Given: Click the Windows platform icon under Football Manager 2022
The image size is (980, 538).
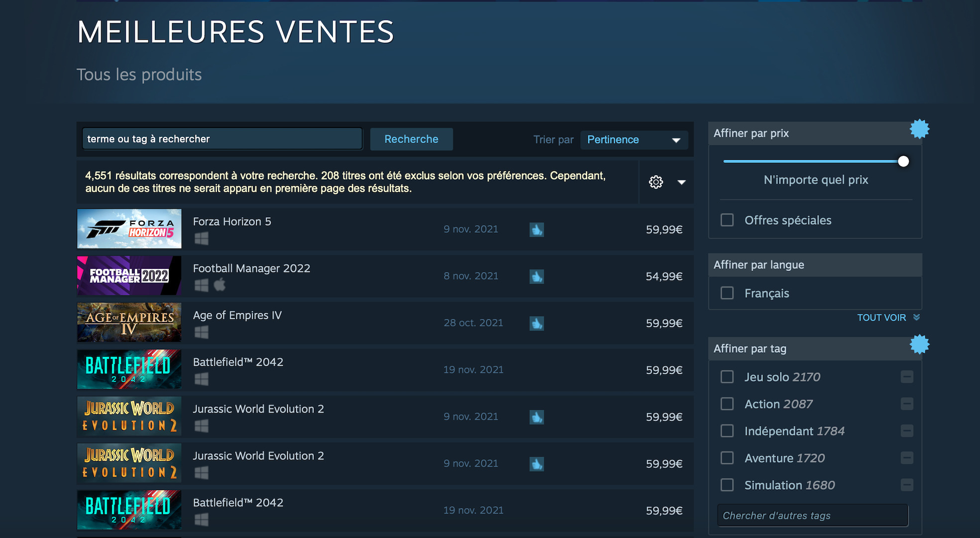Looking at the screenshot, I should click(201, 285).
